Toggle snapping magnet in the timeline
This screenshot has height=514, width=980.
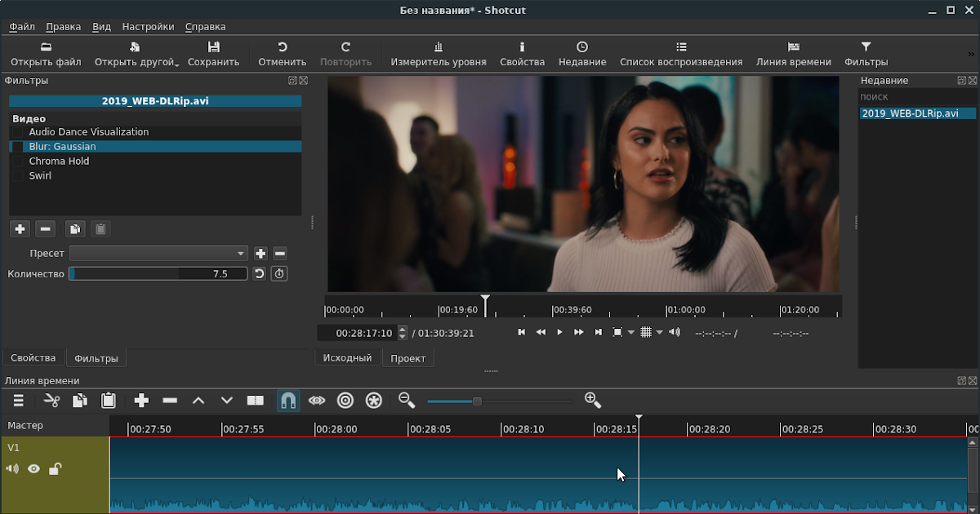[287, 401]
